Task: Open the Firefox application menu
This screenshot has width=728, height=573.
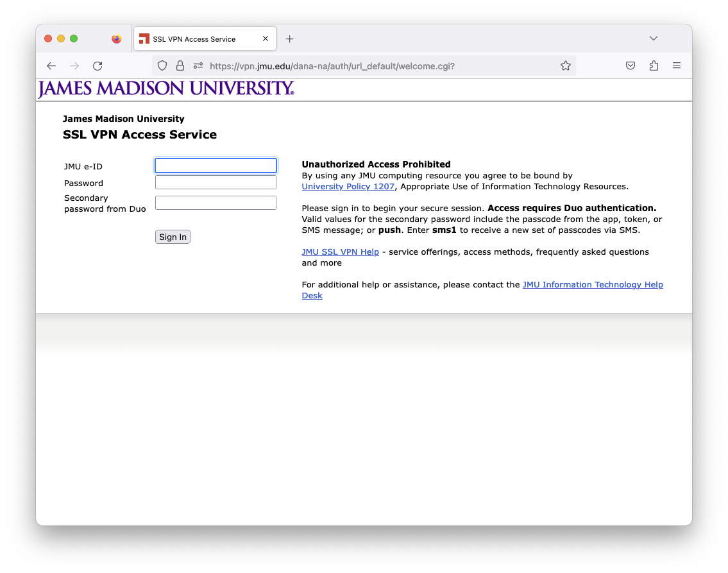Action: [677, 66]
